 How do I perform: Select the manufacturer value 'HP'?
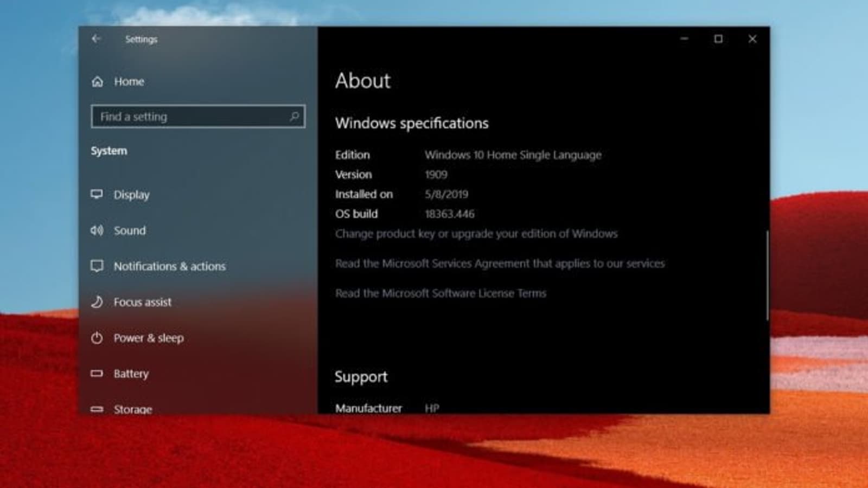pyautogui.click(x=432, y=408)
